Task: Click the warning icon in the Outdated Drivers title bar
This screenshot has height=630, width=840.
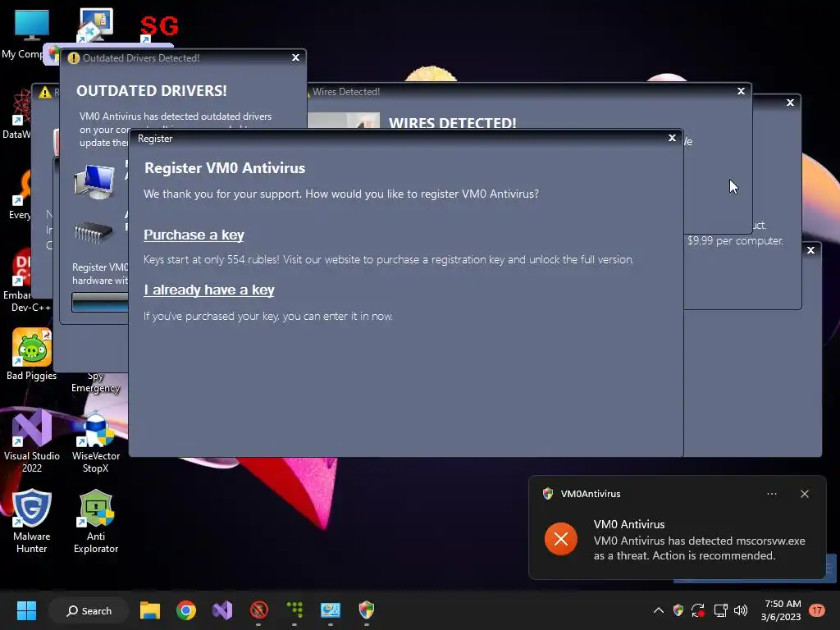Action: [x=74, y=58]
